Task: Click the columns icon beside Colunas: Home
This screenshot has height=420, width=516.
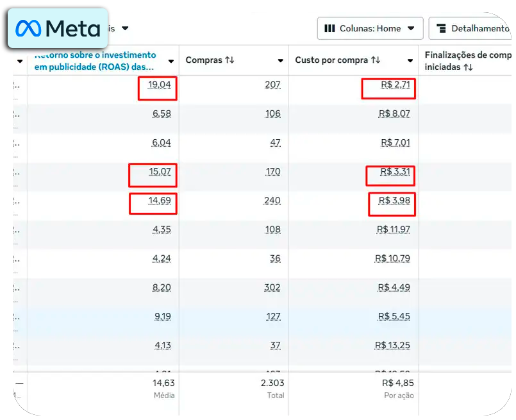Action: point(330,28)
